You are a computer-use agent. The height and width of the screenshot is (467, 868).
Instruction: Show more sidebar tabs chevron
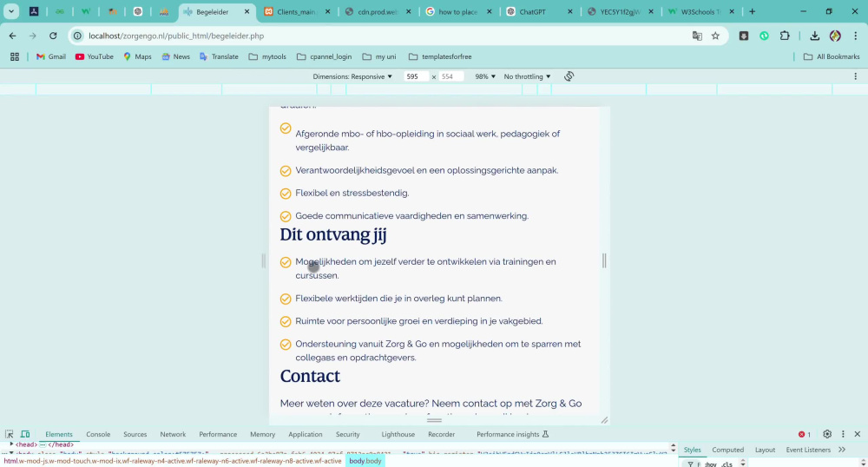coord(842,450)
